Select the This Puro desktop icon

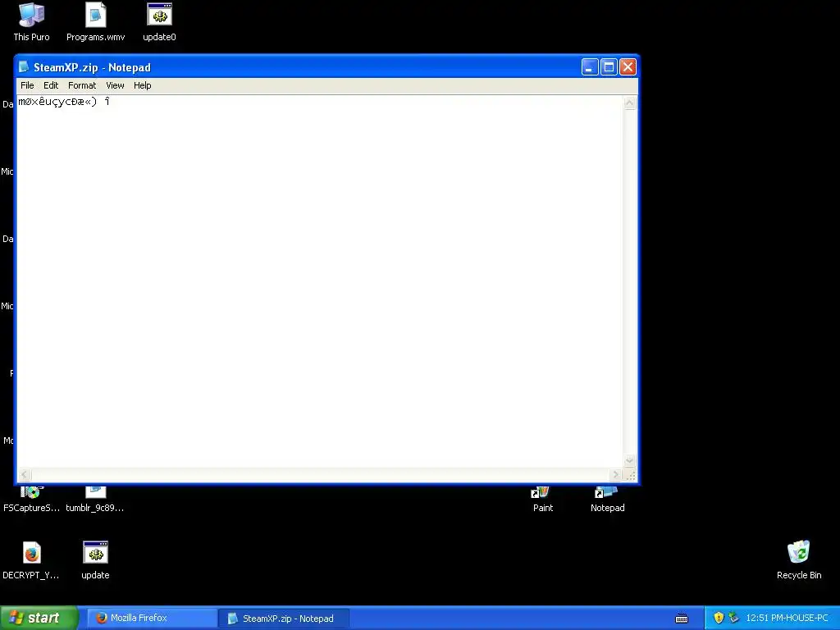click(x=32, y=22)
